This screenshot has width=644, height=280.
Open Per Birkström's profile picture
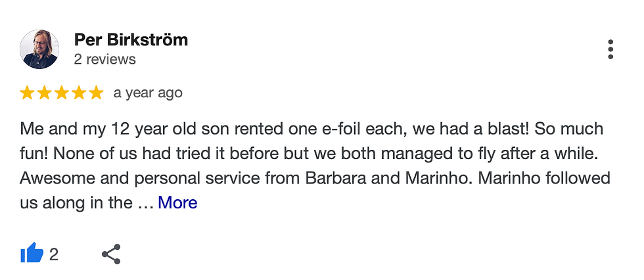click(x=39, y=49)
